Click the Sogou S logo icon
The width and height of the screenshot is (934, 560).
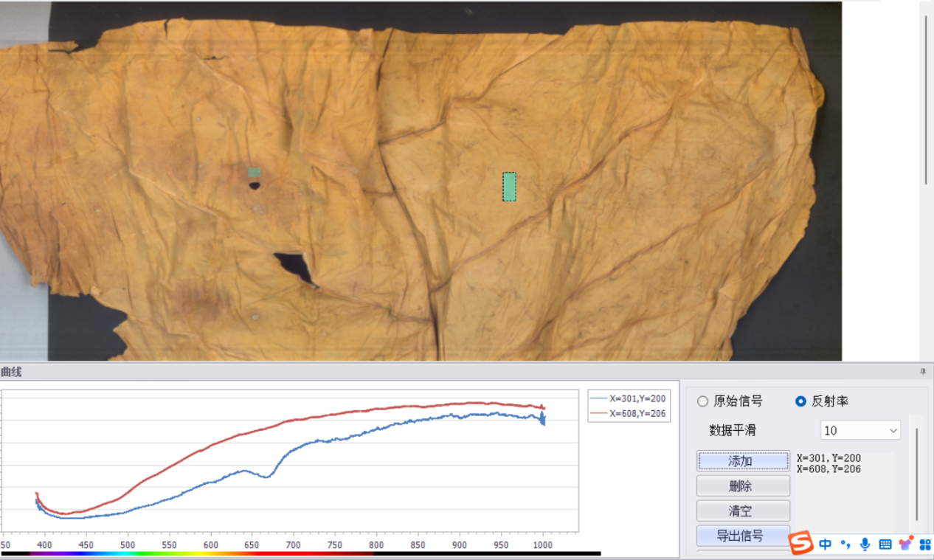point(800,544)
